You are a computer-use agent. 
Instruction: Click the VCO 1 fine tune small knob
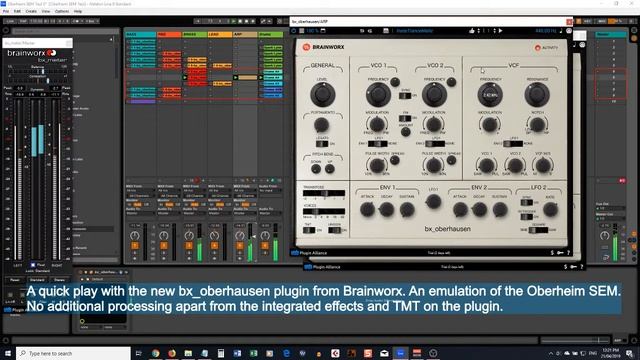point(395,82)
